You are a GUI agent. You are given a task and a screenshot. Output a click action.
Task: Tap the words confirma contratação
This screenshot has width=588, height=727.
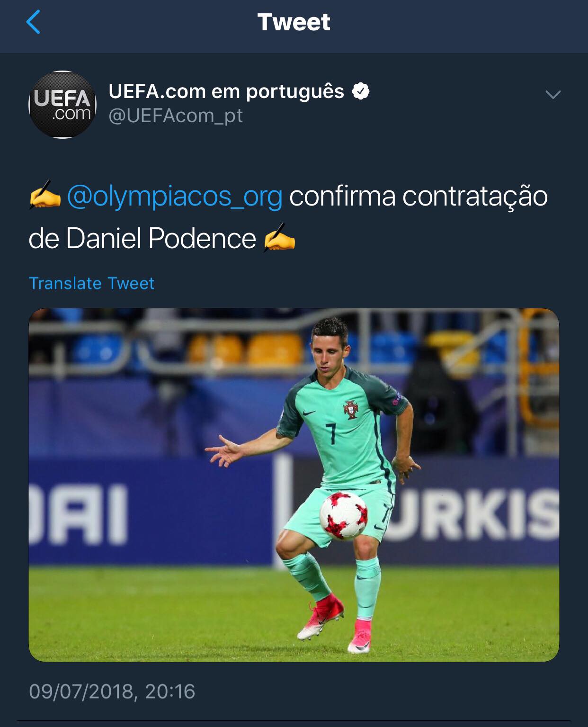click(419, 196)
